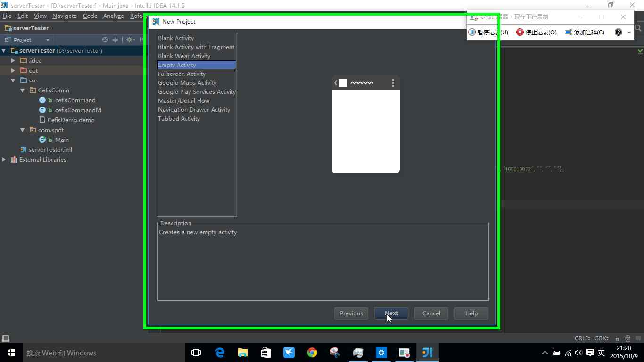This screenshot has height=362, width=644.
Task: Cancel the New Project dialog
Action: pyautogui.click(x=431, y=313)
